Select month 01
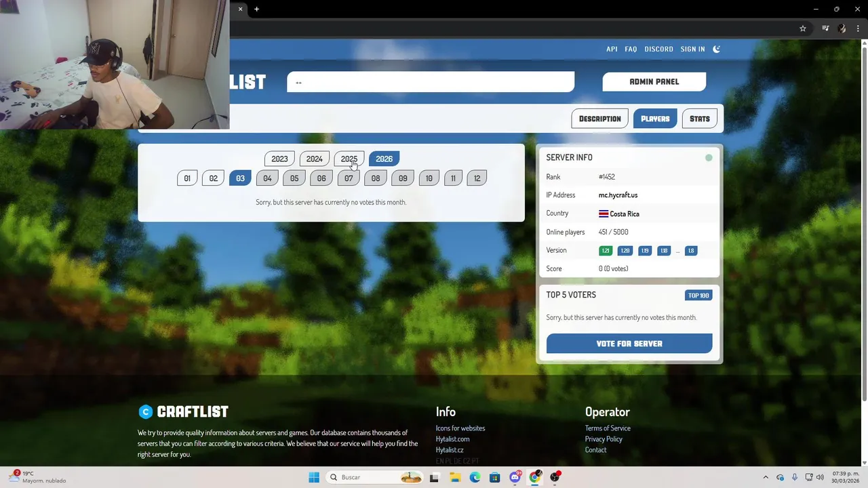 187,178
